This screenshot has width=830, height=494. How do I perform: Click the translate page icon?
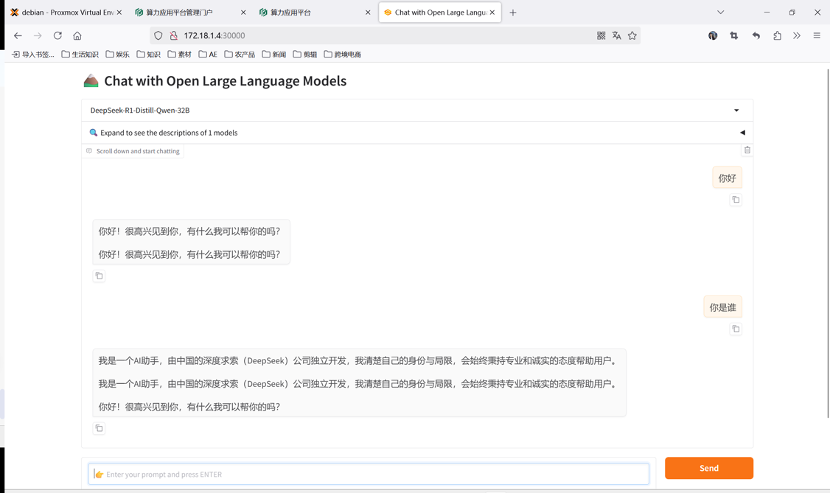pyautogui.click(x=617, y=35)
